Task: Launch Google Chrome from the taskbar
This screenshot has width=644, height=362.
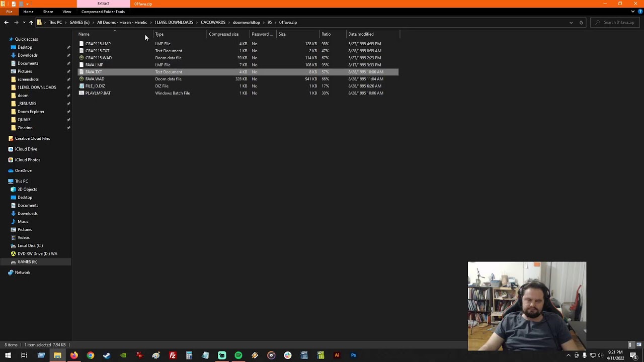Action: pos(91,355)
